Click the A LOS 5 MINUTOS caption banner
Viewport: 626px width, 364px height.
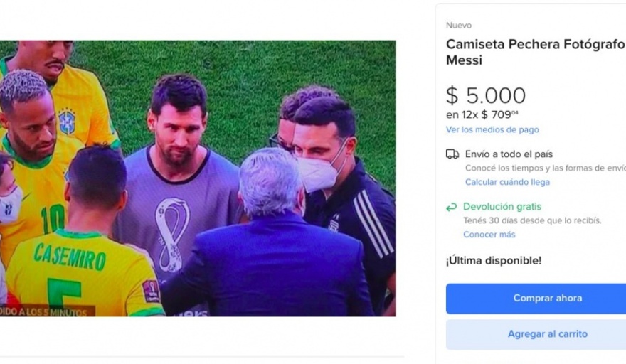[47, 311]
